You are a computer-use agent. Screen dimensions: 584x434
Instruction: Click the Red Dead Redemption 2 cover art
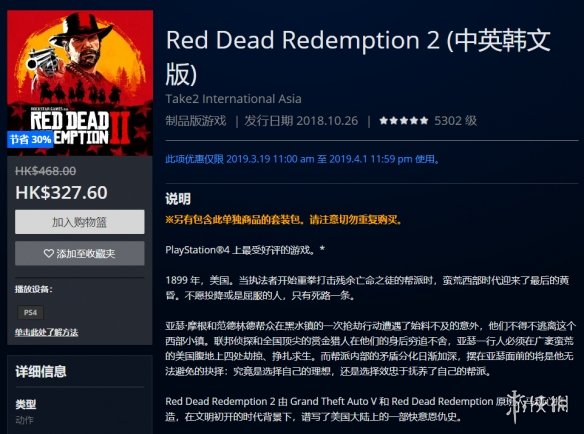[x=80, y=83]
